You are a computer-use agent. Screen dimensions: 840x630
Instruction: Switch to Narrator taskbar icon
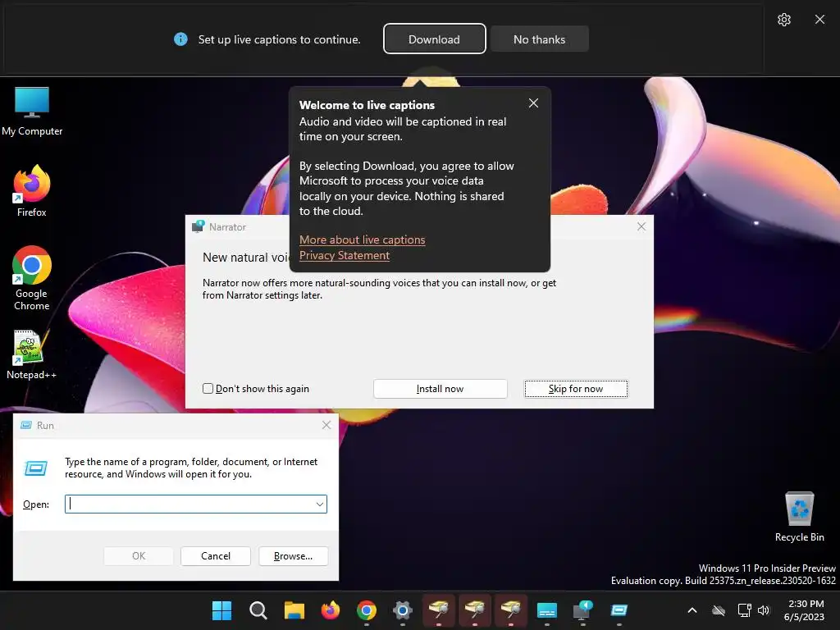click(x=583, y=610)
